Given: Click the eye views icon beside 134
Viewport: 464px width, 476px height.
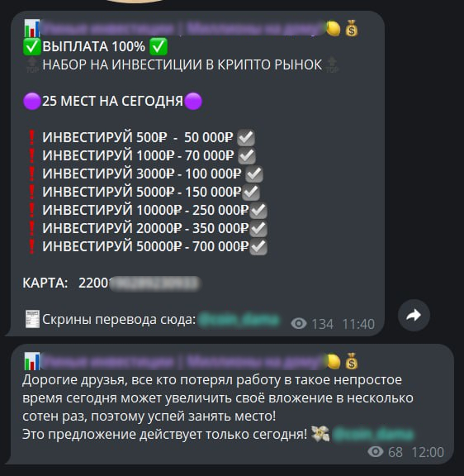Looking at the screenshot, I should (299, 324).
